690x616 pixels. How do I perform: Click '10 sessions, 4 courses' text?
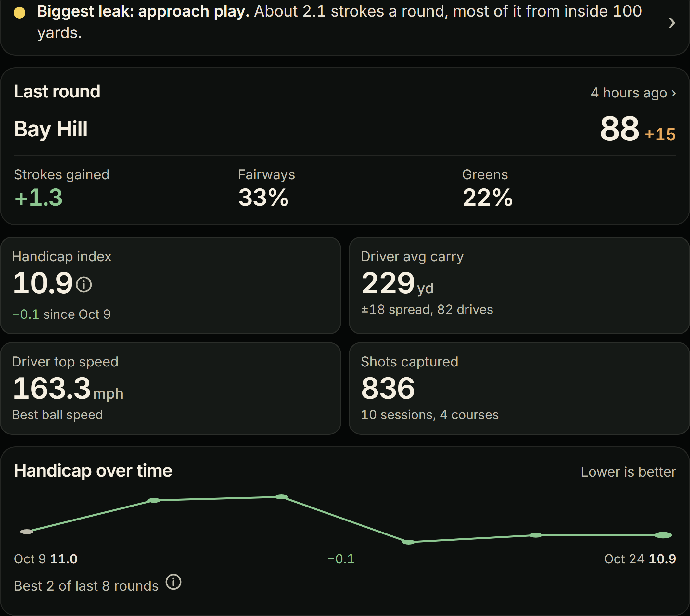coord(430,415)
